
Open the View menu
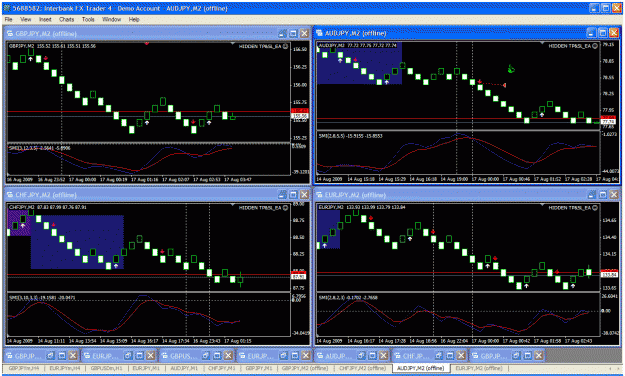26,19
